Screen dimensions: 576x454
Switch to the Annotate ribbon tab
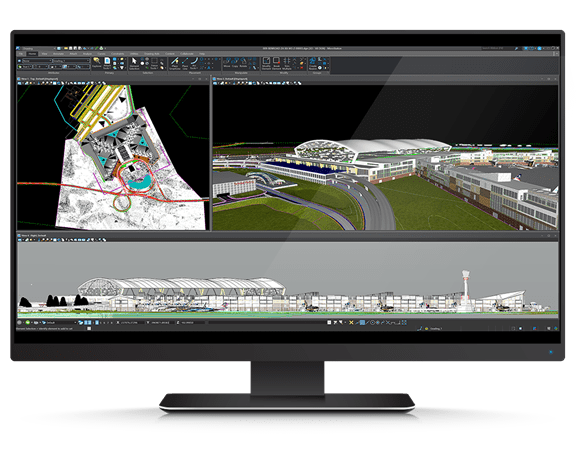(58, 54)
